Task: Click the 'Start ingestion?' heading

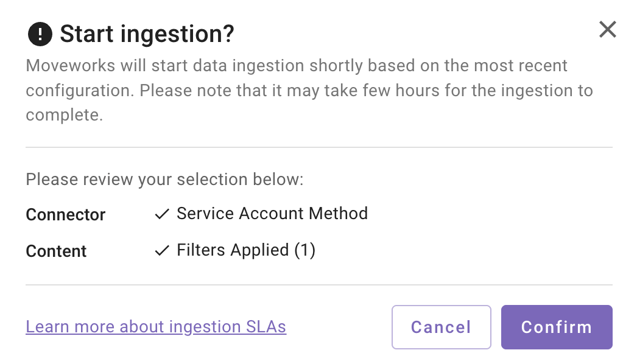Action: (x=147, y=34)
